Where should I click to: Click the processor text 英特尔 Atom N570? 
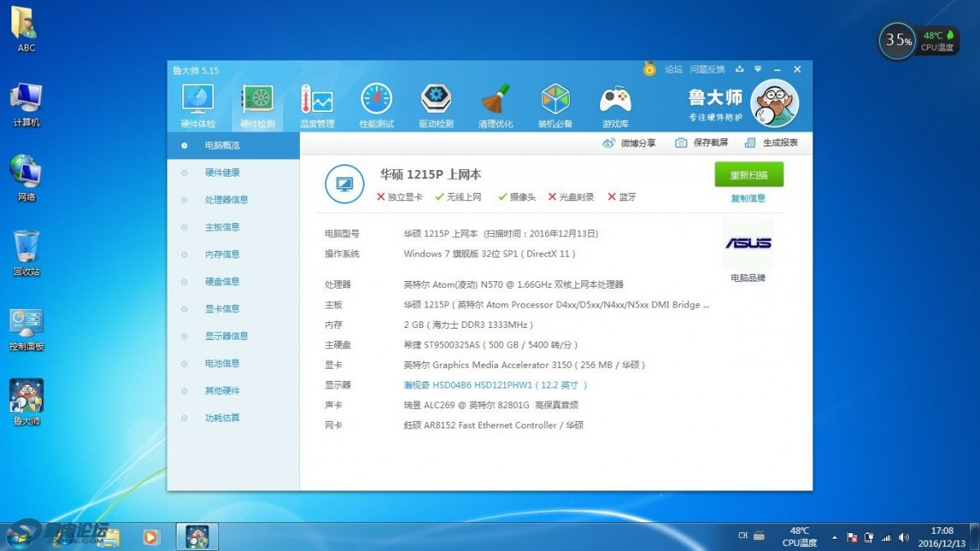pyautogui.click(x=513, y=284)
